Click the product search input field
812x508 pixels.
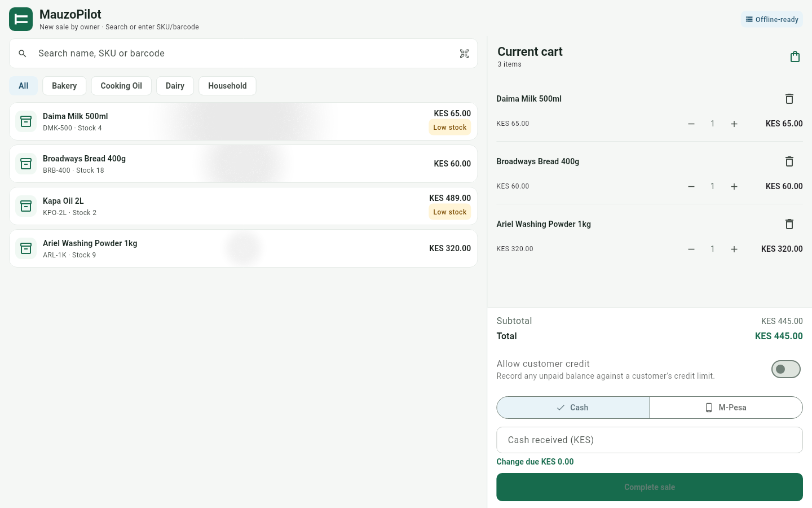tap(244, 54)
